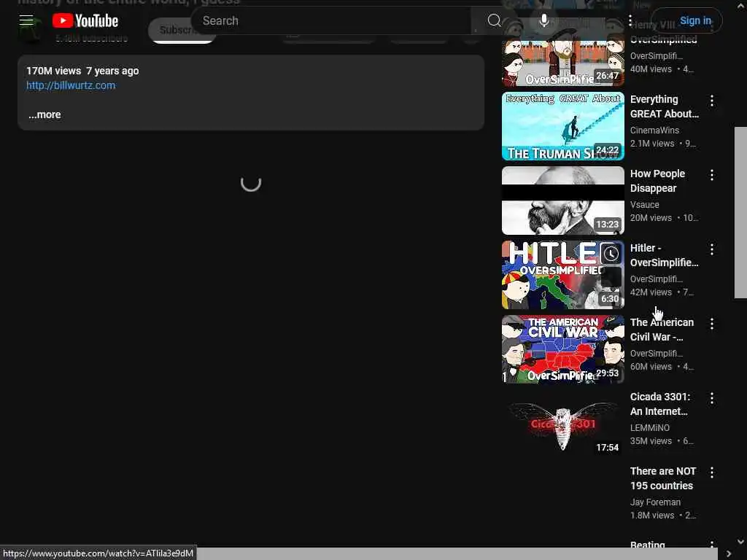Open the hamburger guide menu
This screenshot has width=747, height=560.
pyautogui.click(x=26, y=20)
